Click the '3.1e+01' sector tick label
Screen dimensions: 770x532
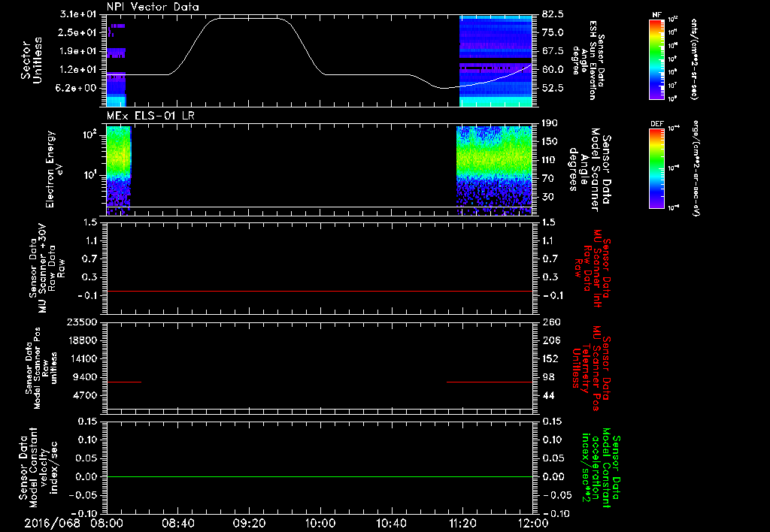[77, 14]
